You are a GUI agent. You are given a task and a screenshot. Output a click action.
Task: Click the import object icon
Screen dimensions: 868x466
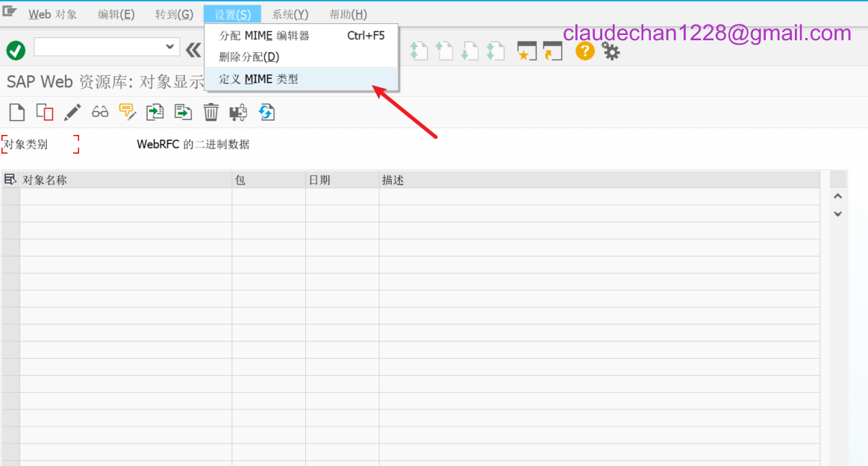[154, 112]
